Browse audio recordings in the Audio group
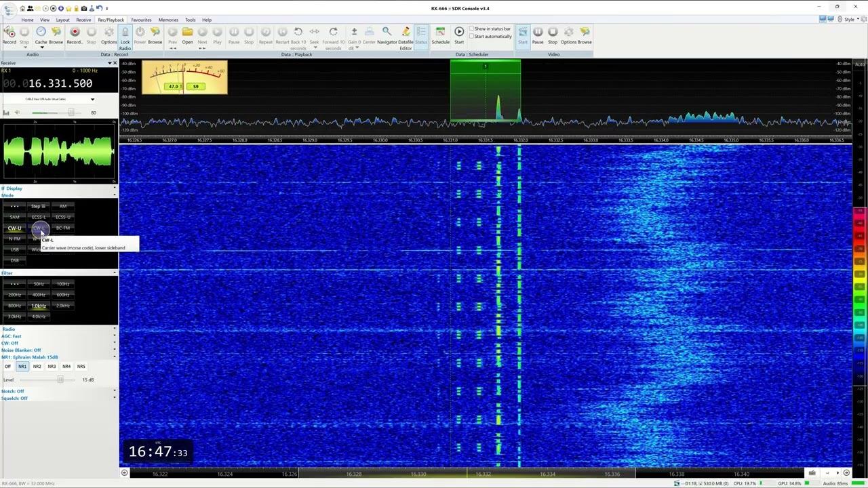Screen dimensions: 868x488 coord(56,35)
